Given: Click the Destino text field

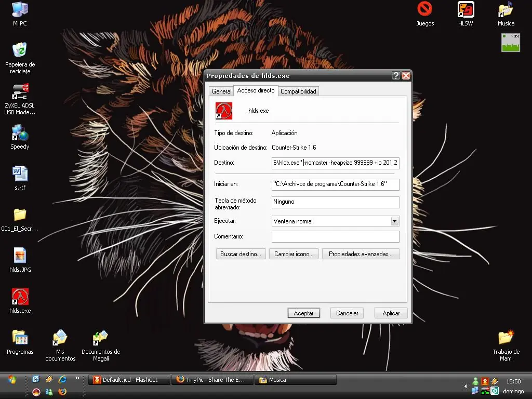Looking at the screenshot, I should point(335,163).
